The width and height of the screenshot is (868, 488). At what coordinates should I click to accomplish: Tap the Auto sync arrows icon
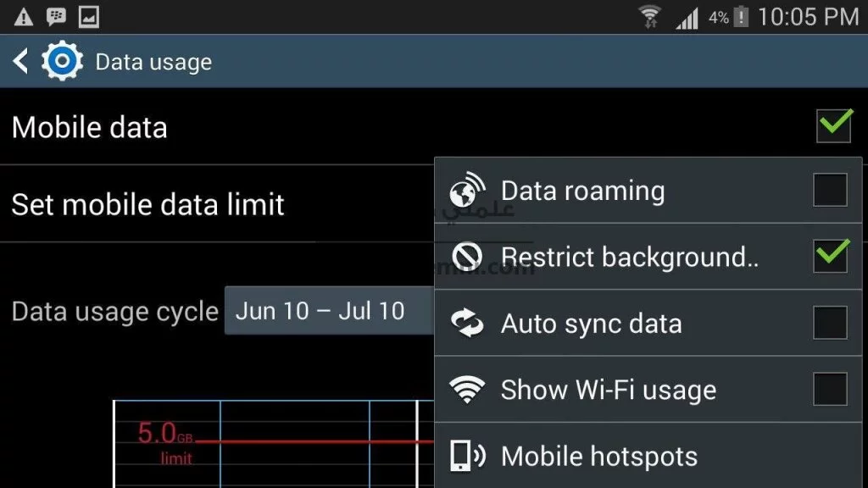pos(467,323)
